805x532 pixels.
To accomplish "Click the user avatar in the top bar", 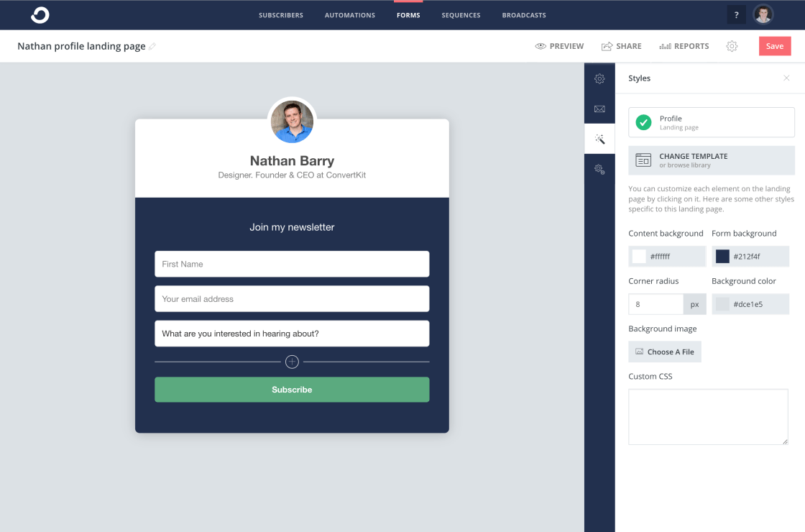I will 763,15.
